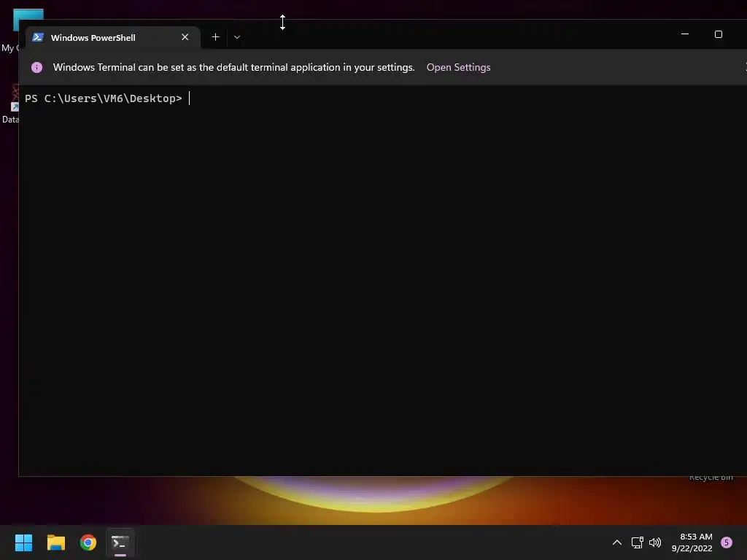The image size is (747, 560).
Task: Click the Open Settings link
Action: 458,68
